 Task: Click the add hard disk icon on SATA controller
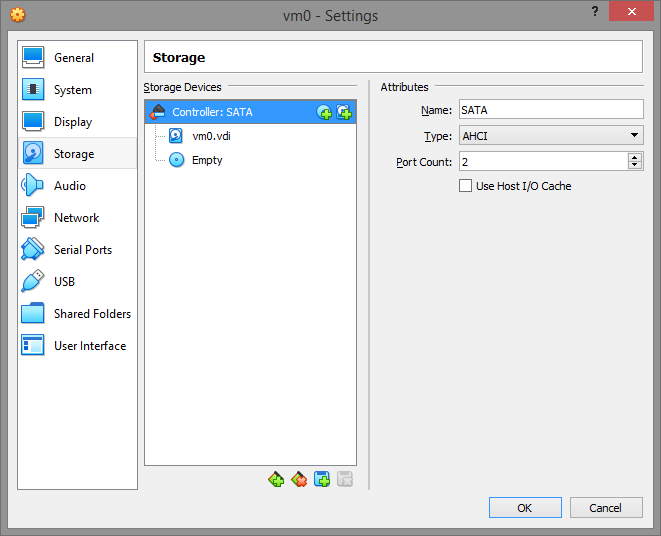344,112
